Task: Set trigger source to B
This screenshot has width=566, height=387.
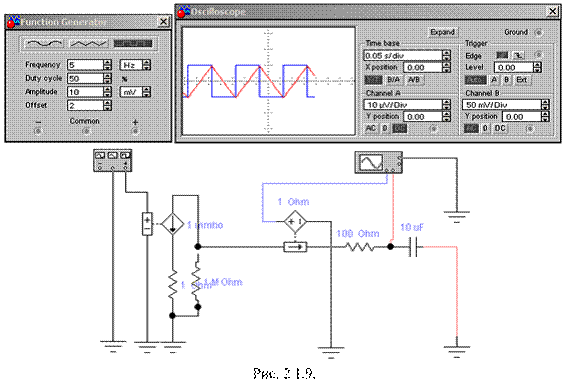Action: click(x=507, y=80)
